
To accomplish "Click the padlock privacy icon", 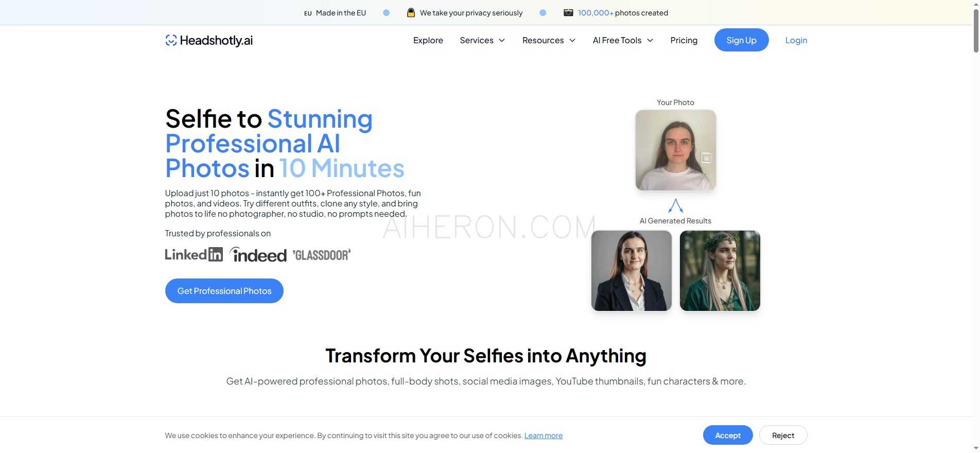I will [411, 12].
